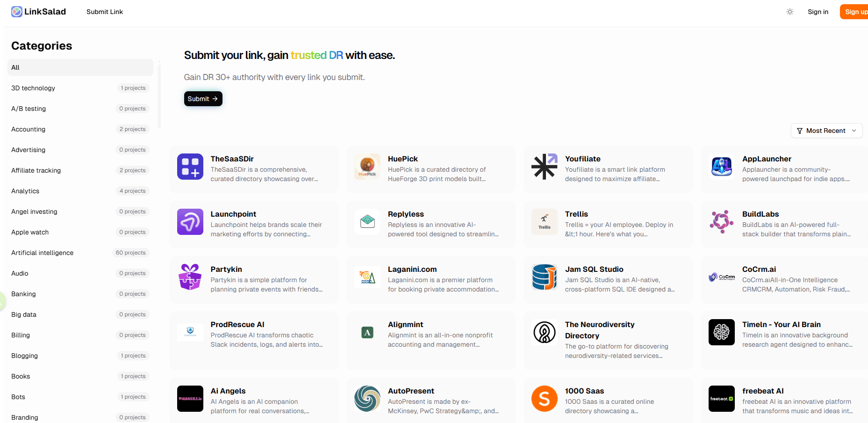Open the HuePick project title link
This screenshot has height=423, width=868.
[x=402, y=159]
